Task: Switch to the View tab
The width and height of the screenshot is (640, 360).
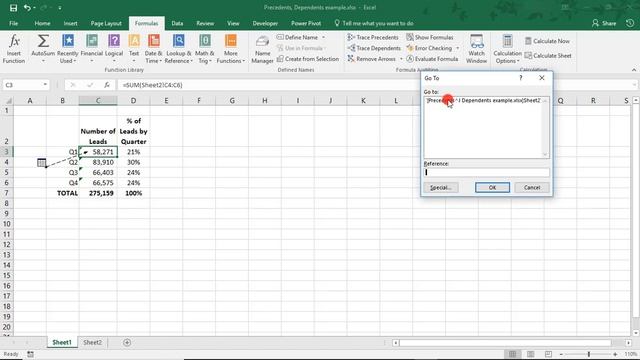Action: tap(233, 23)
